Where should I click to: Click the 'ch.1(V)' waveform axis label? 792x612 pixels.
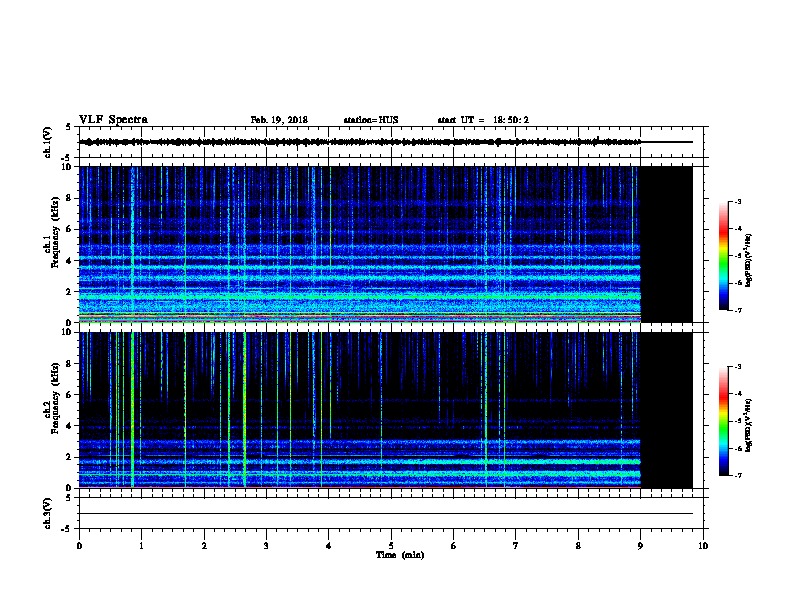point(47,142)
